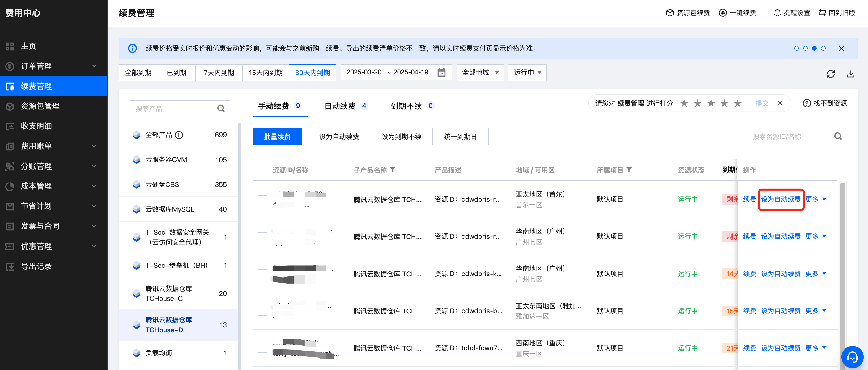Click the 全部产品 info icon

point(179,135)
